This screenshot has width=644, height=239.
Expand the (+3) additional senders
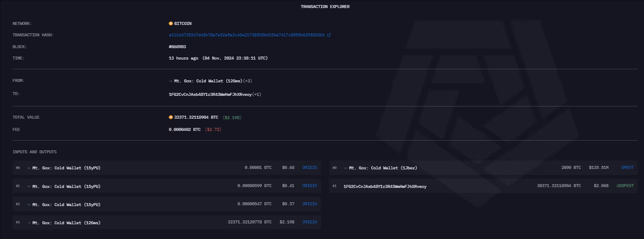pos(247,81)
